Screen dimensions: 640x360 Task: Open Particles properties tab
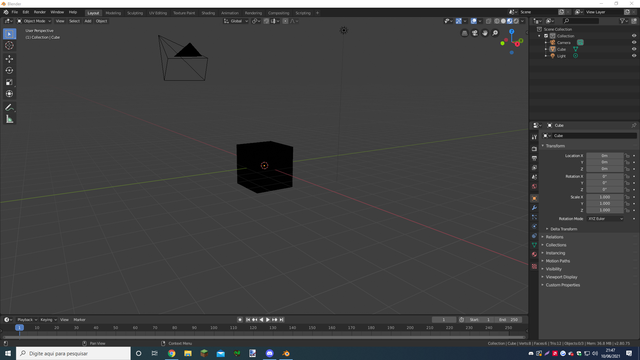tap(534, 217)
